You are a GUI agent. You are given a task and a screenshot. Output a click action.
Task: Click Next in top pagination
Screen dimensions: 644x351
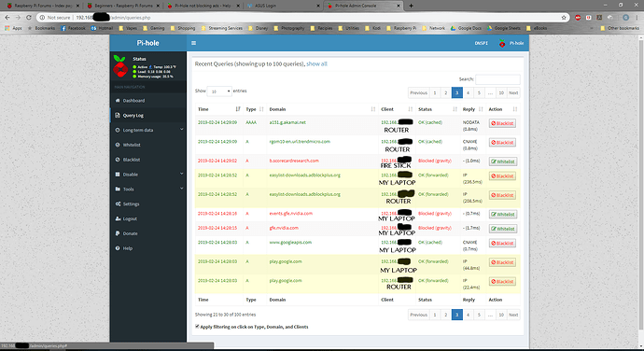click(513, 93)
